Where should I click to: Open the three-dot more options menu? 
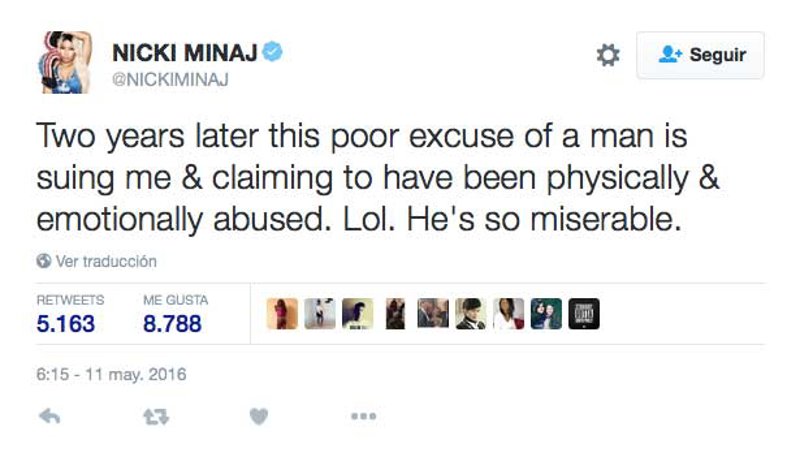point(363,416)
